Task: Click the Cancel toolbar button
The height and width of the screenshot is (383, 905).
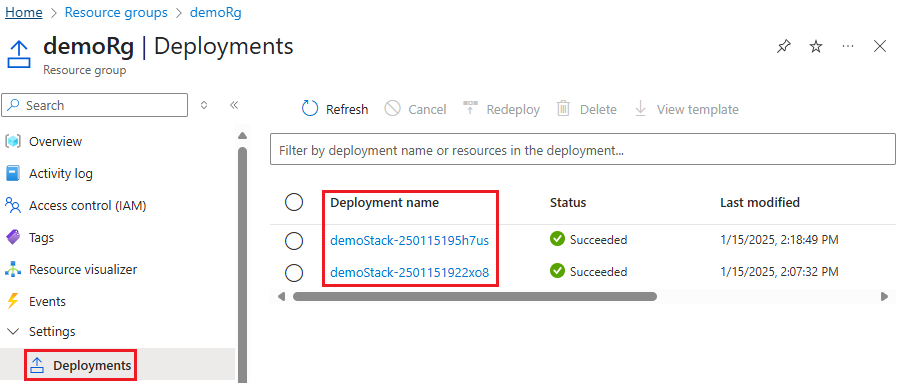Action: (x=415, y=109)
